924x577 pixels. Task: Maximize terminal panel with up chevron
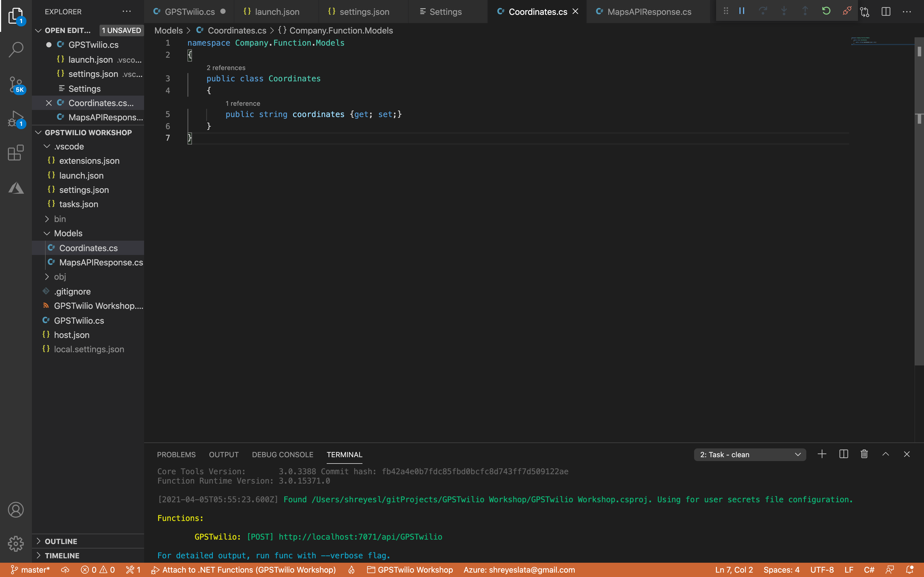click(886, 454)
